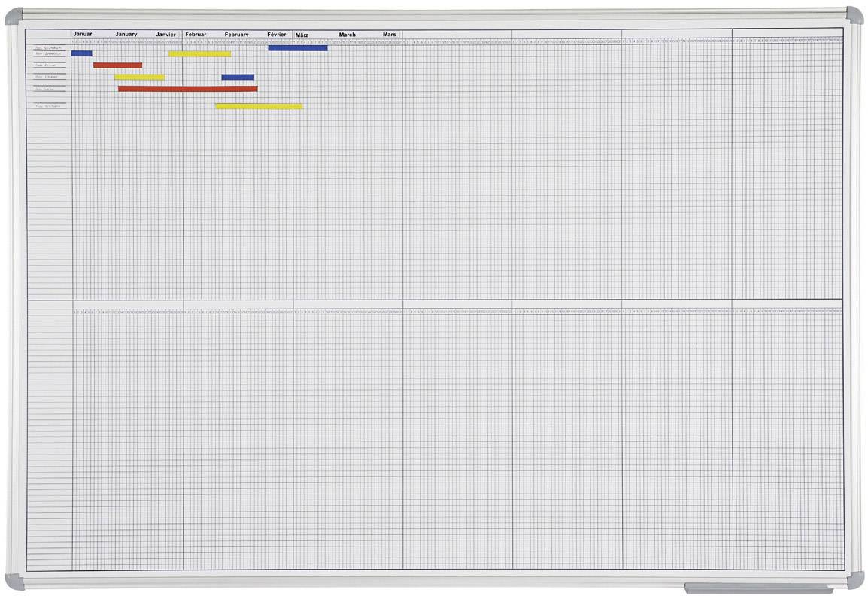The image size is (868, 596).
Task: Select the Mars month label
Action: tap(389, 35)
